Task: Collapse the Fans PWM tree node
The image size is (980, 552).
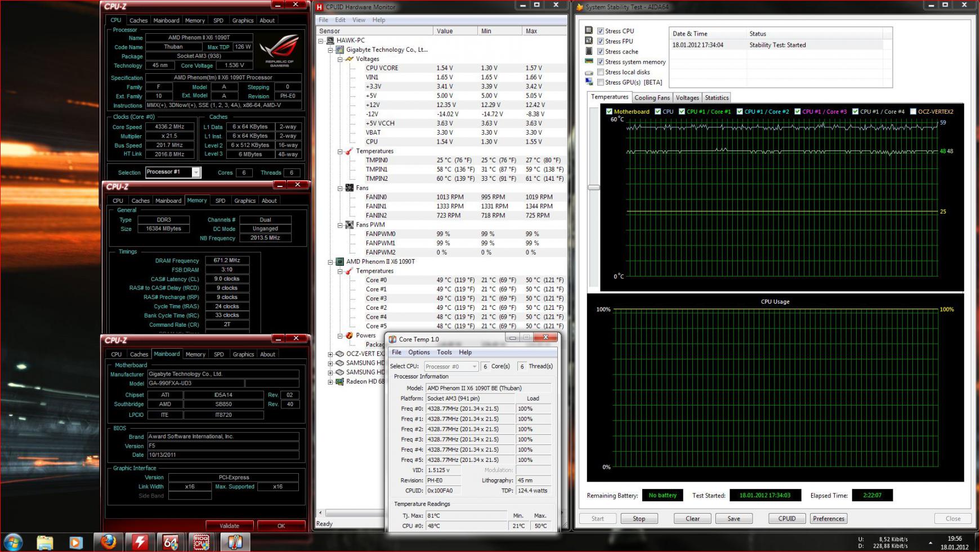Action: coord(340,225)
